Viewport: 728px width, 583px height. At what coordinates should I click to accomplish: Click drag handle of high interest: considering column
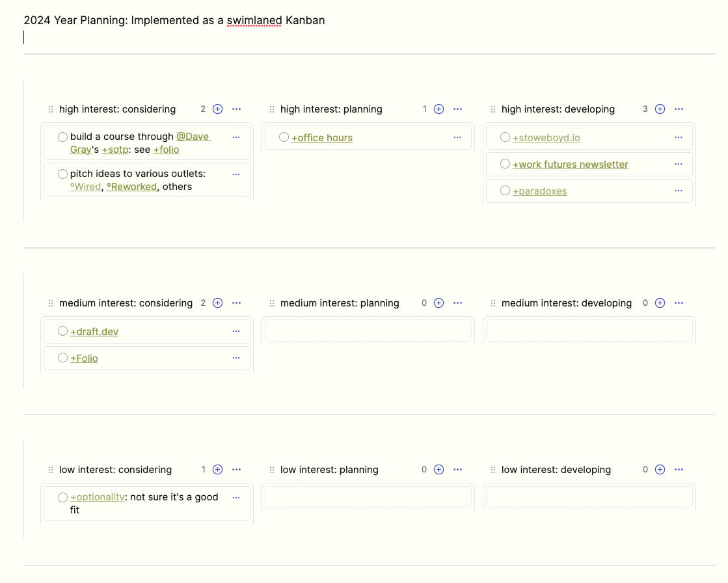click(x=51, y=109)
